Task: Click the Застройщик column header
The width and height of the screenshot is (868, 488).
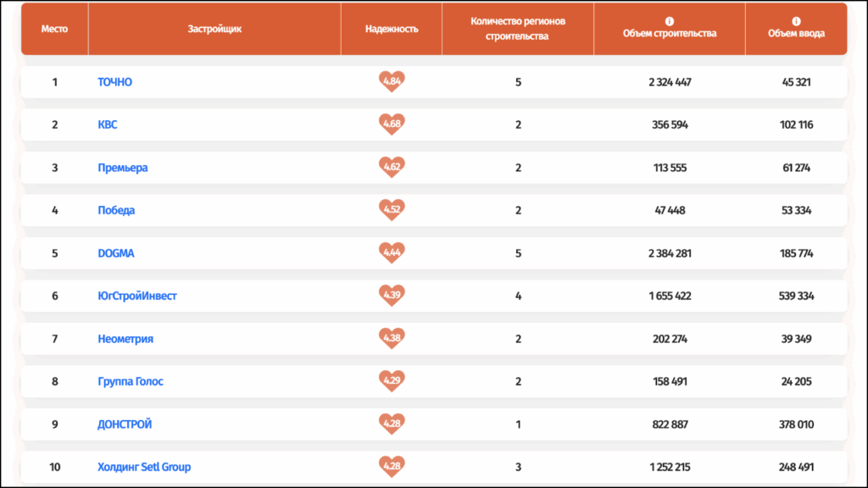Action: (x=214, y=29)
